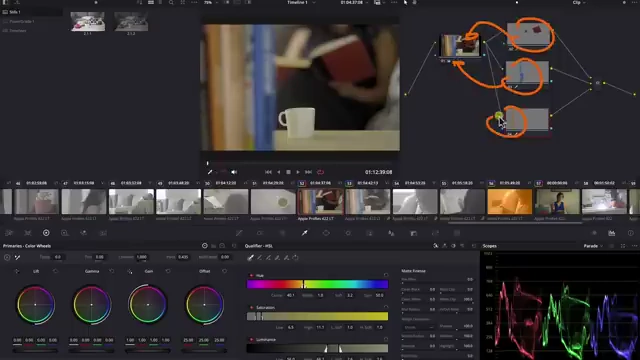Choose the feather add tool
Screen dimensions: 640x360
point(286,258)
